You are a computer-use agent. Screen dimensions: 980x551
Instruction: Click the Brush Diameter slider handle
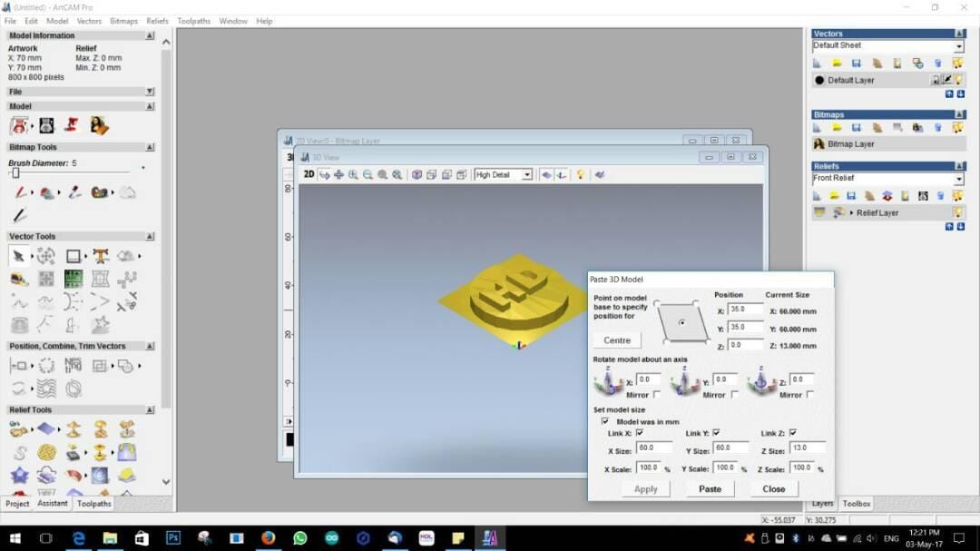15,172
